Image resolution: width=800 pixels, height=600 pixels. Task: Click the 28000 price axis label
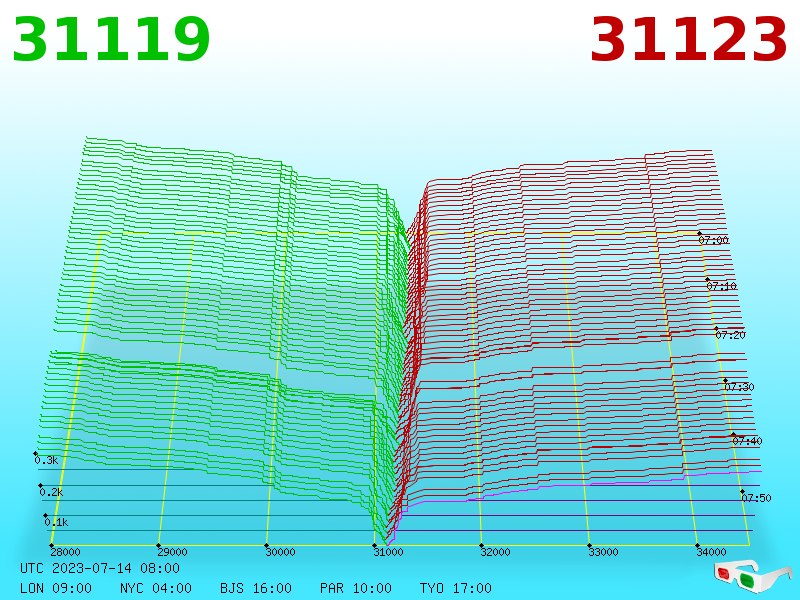click(x=65, y=552)
